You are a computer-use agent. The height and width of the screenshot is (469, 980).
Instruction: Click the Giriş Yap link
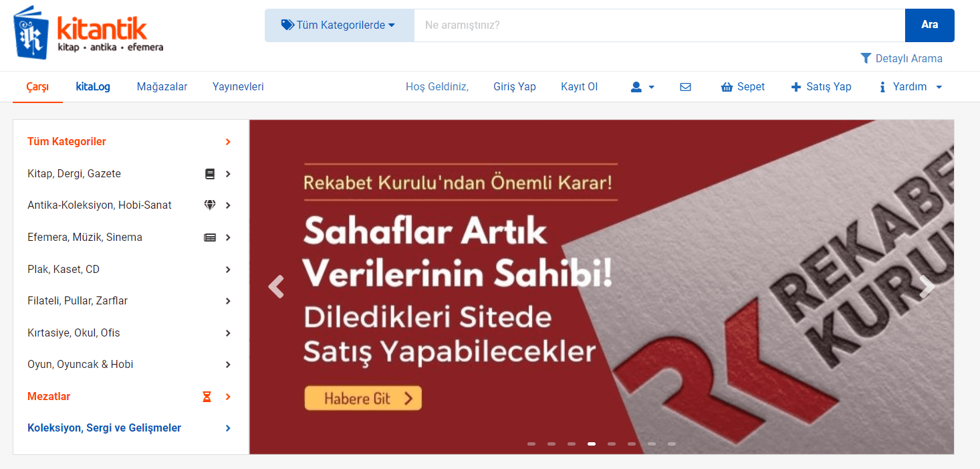(x=515, y=87)
